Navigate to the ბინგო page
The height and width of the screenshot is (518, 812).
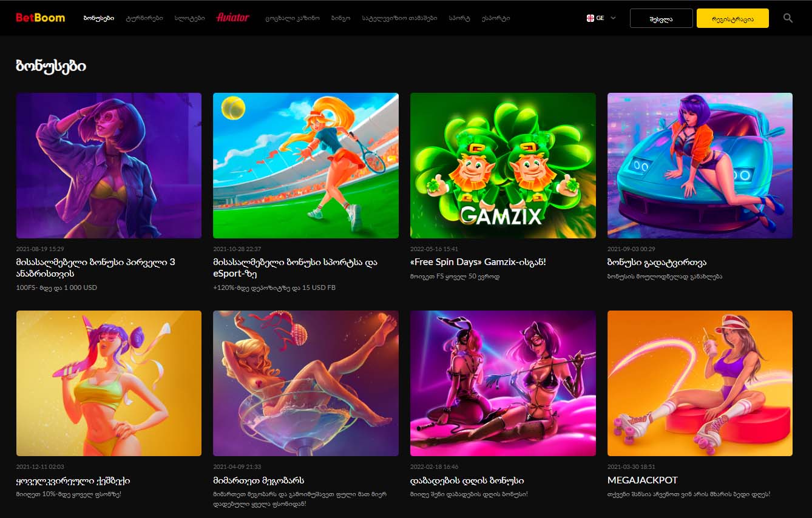coord(340,18)
